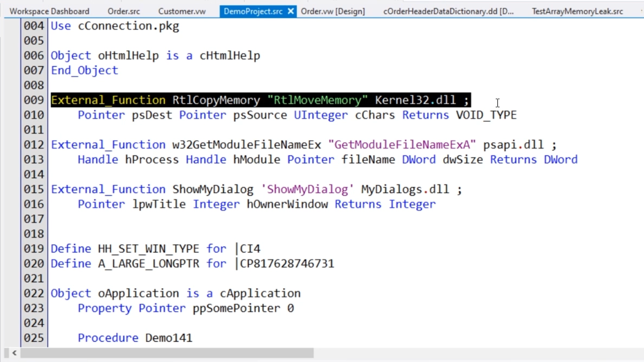644x362 pixels.
Task: Click the Procedure Demo141 declaration
Action: tap(135, 338)
